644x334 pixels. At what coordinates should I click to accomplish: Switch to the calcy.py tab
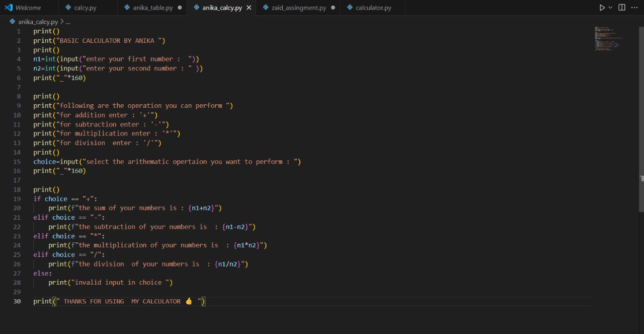pos(85,8)
